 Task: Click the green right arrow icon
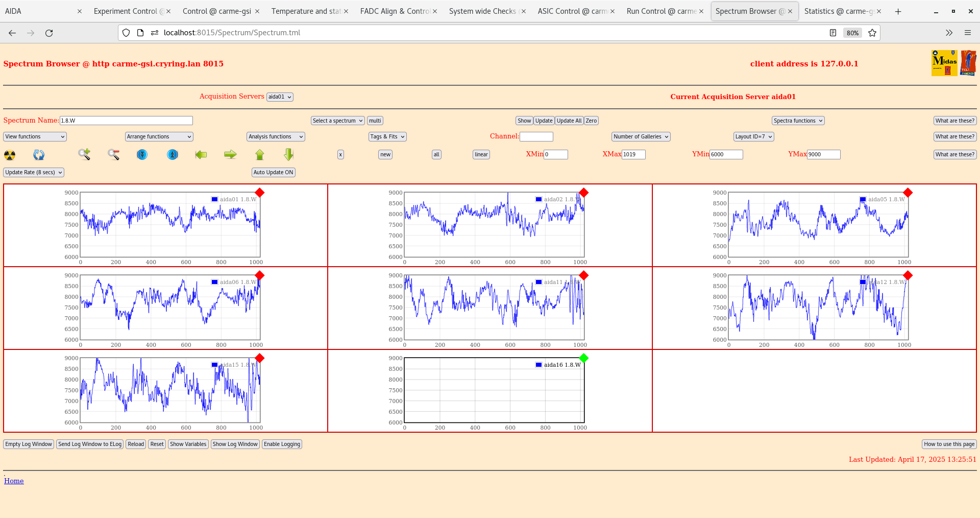(230, 154)
